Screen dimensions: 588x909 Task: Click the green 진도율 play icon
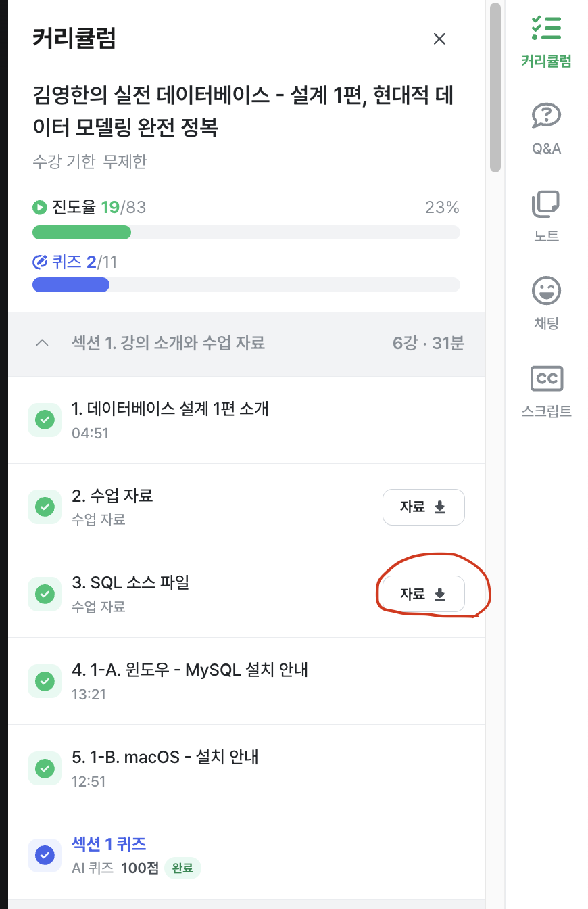40,207
